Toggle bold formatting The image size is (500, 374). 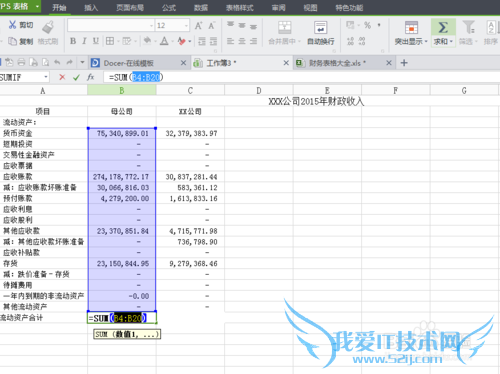[x=73, y=41]
